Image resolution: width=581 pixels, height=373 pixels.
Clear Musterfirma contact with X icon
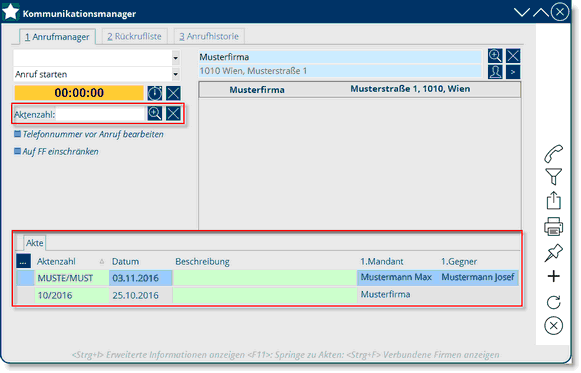tap(513, 56)
